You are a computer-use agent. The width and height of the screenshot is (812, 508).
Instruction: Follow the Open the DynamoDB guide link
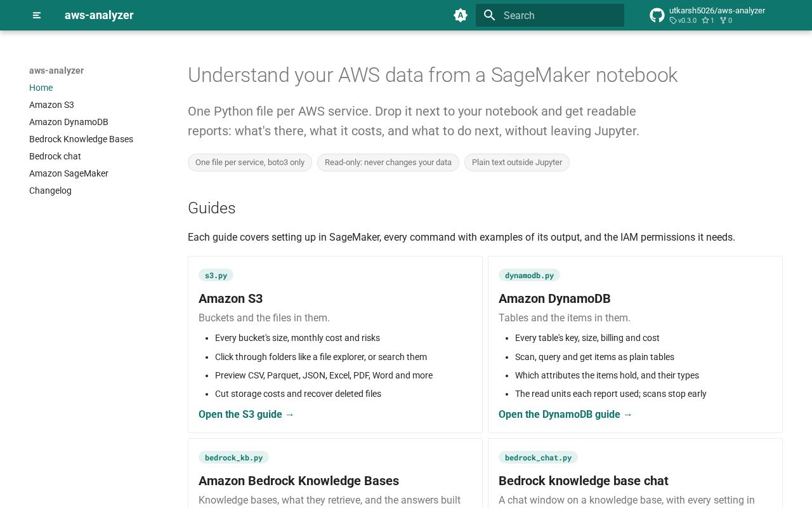(x=565, y=414)
